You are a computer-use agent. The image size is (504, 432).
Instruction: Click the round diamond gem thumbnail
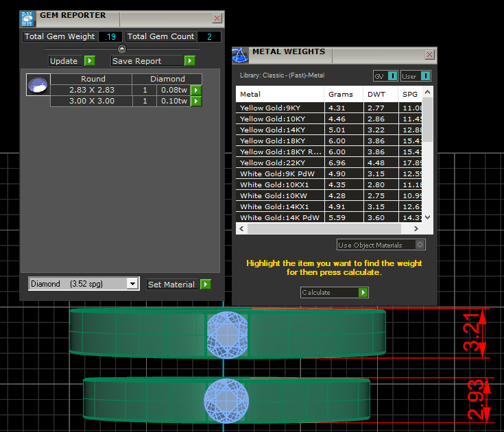[x=38, y=85]
